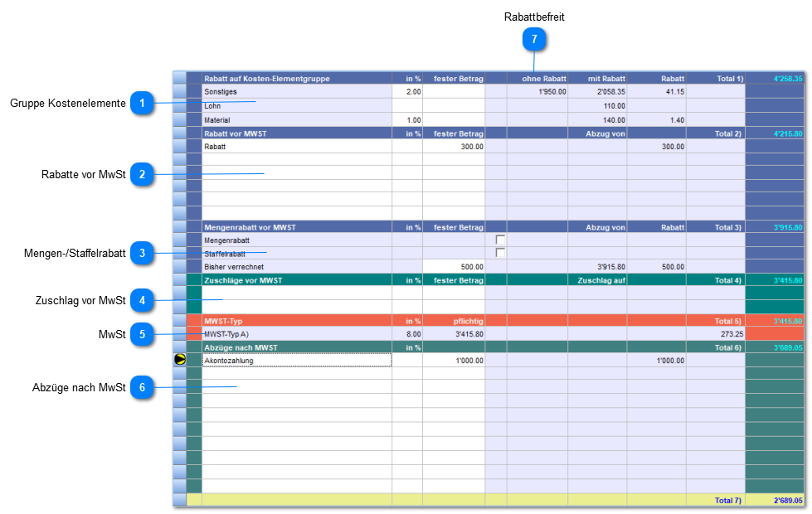Click the pflichtig column header
The width and height of the screenshot is (812, 514).
468,321
